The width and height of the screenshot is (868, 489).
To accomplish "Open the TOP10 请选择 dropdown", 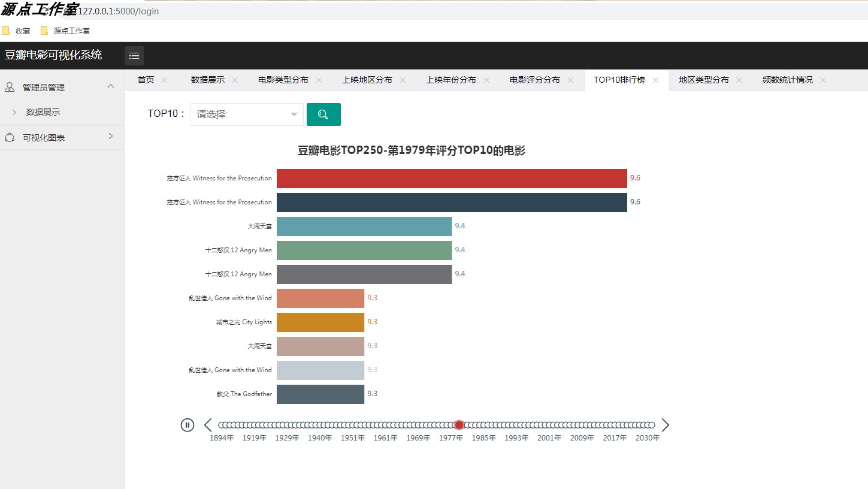I will tap(247, 114).
